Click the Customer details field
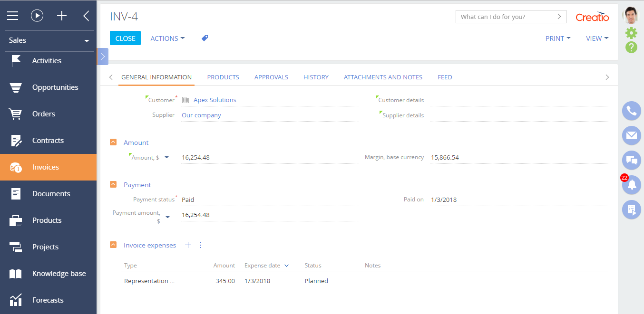 519,100
